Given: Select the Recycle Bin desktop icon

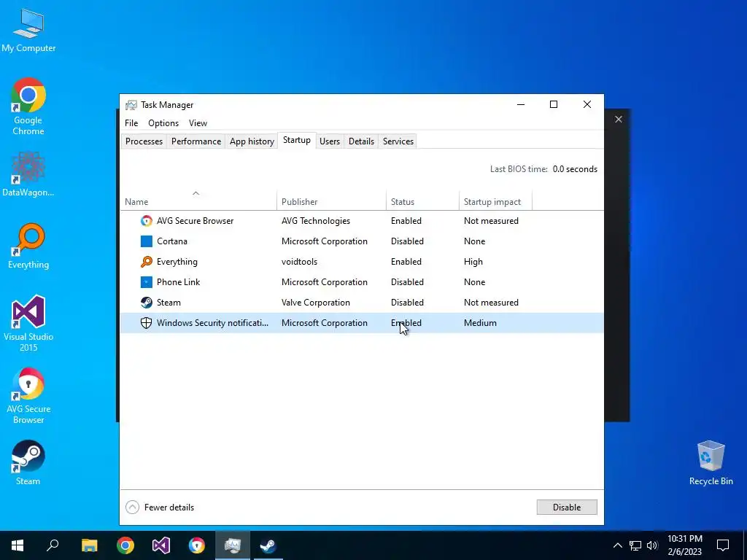Looking at the screenshot, I should (711, 463).
